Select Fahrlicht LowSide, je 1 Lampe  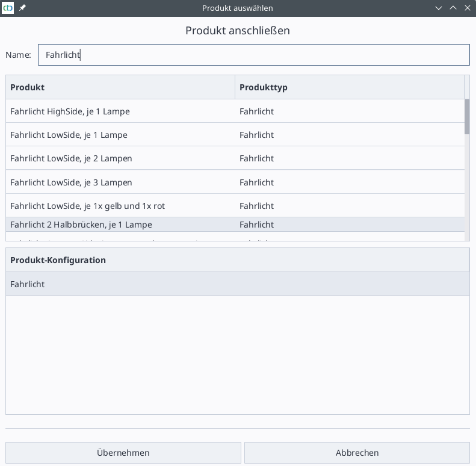(69, 135)
